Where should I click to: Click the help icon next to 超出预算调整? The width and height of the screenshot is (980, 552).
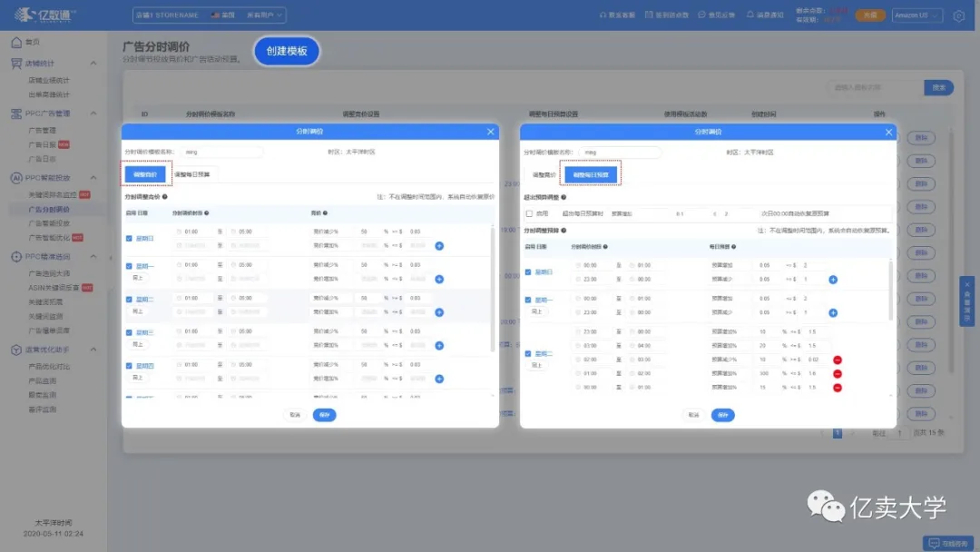click(563, 197)
